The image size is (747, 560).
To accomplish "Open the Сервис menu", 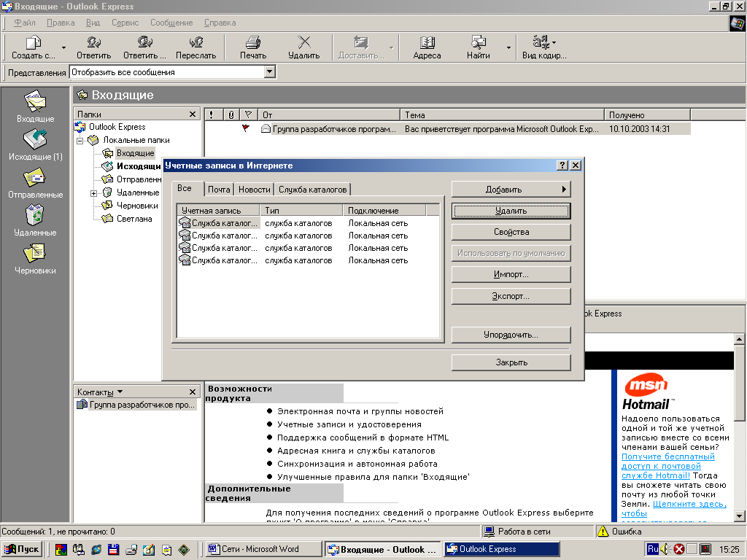I will click(x=125, y=23).
